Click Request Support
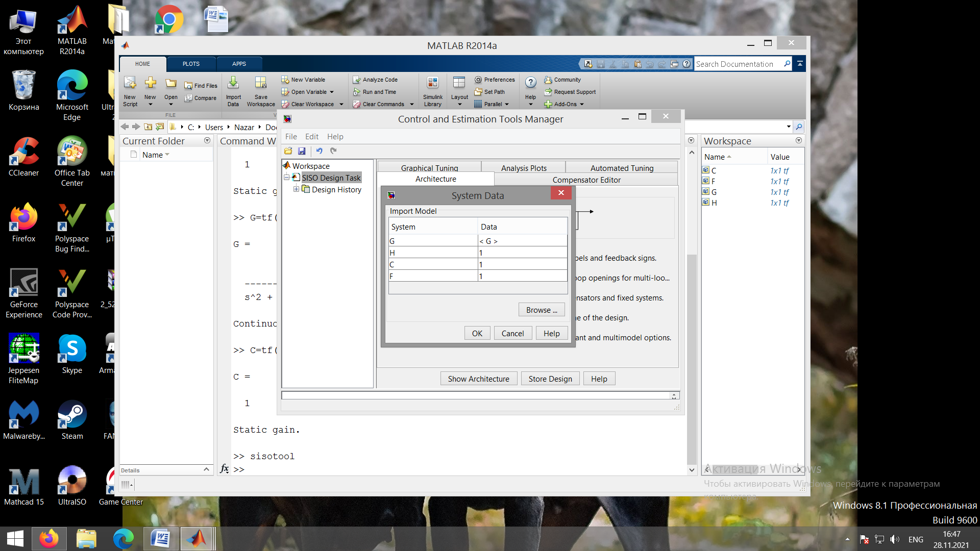 click(x=570, y=92)
